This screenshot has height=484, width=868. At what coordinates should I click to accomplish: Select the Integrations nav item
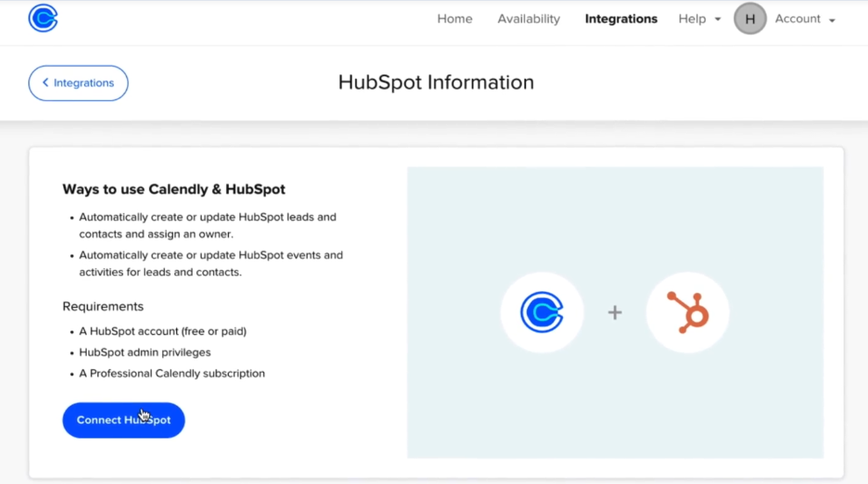pos(621,18)
